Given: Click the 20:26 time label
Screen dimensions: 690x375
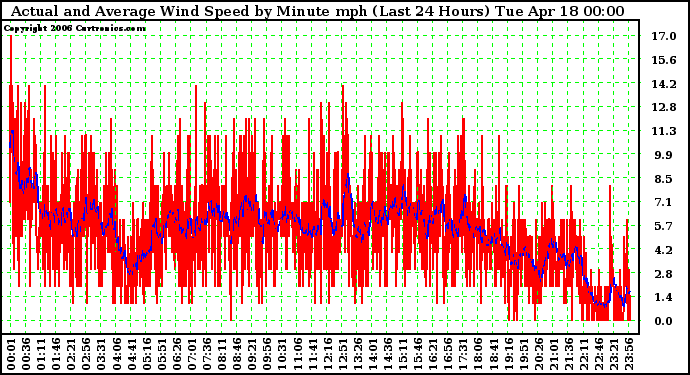Looking at the screenshot, I should [x=539, y=354].
